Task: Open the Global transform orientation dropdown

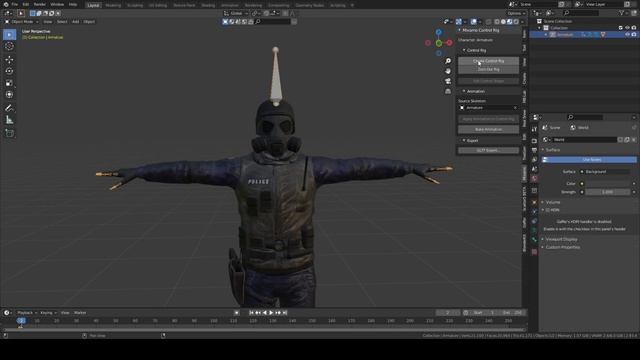Action: [236, 13]
